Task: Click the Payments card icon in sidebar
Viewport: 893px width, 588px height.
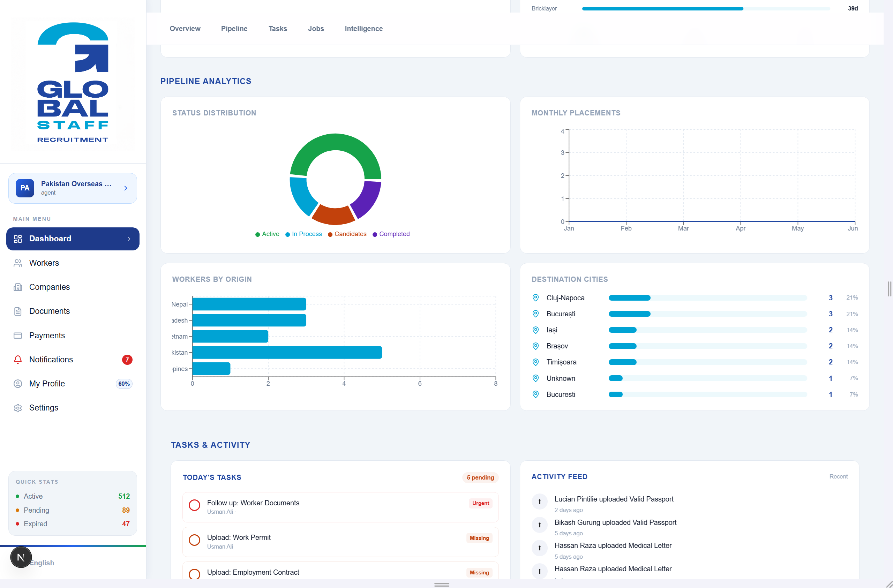Action: tap(18, 336)
